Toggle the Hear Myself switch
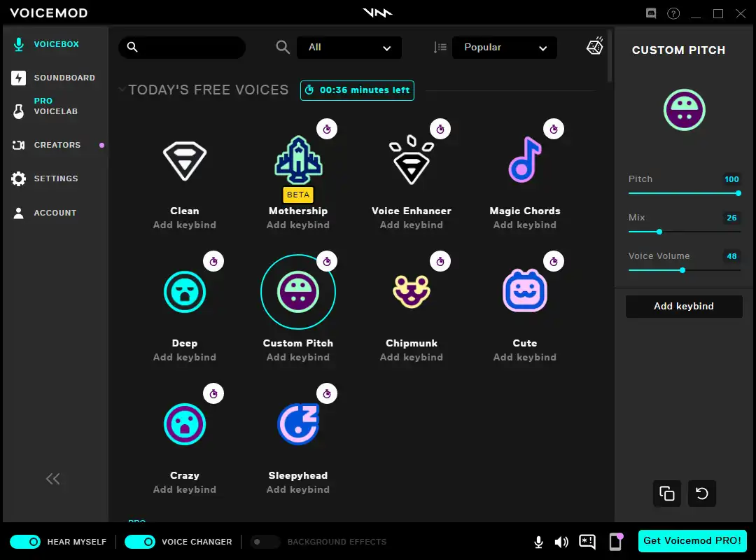 click(x=25, y=542)
